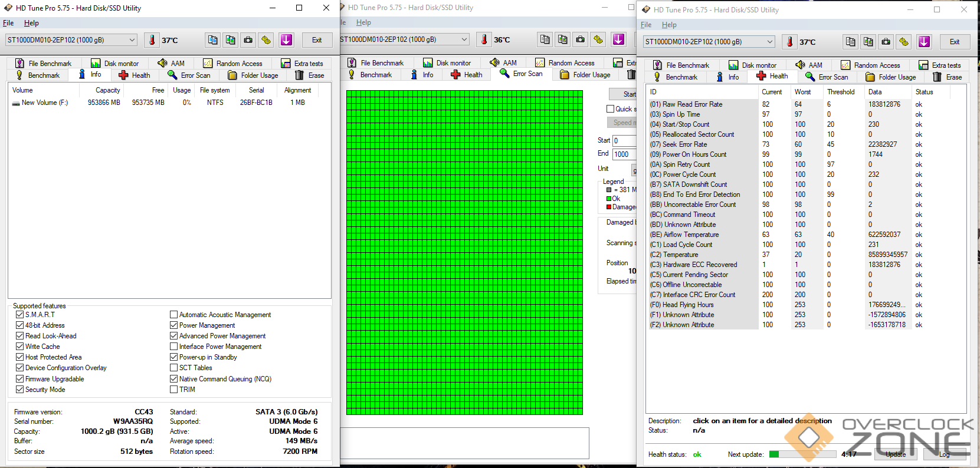The width and height of the screenshot is (980, 468).
Task: Click the camera screenshot icon beside 36°C
Action: coord(581,39)
